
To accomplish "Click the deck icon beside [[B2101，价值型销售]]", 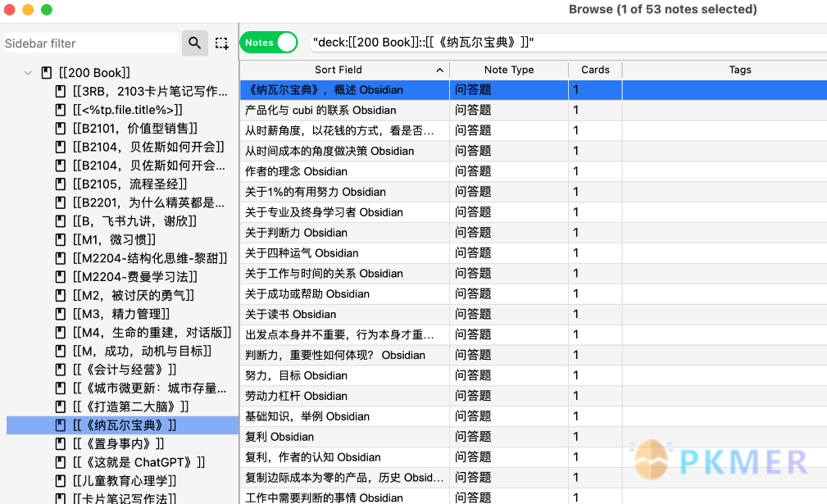I will coord(61,129).
